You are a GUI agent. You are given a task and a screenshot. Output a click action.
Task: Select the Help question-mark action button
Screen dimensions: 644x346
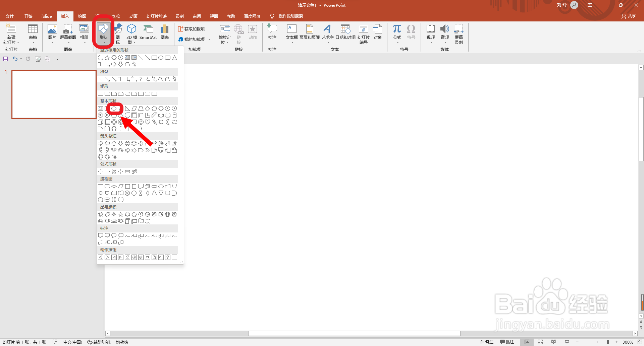point(168,257)
